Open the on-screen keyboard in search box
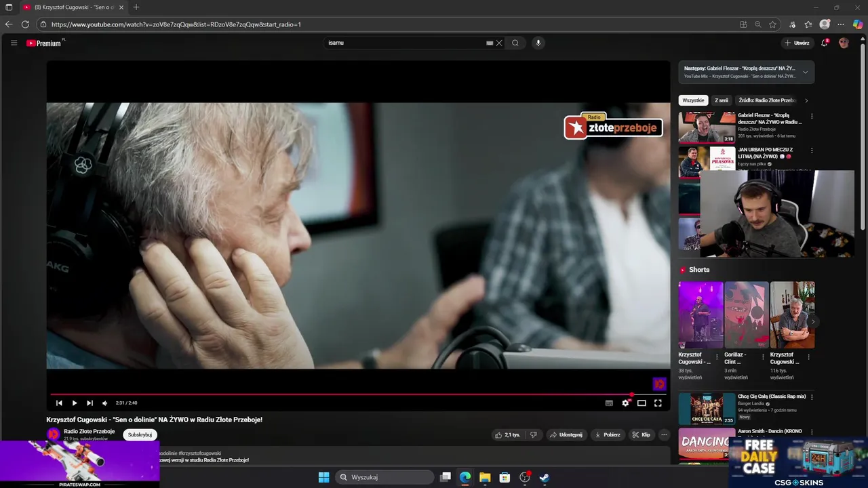Viewport: 868px width, 488px height. pyautogui.click(x=490, y=43)
